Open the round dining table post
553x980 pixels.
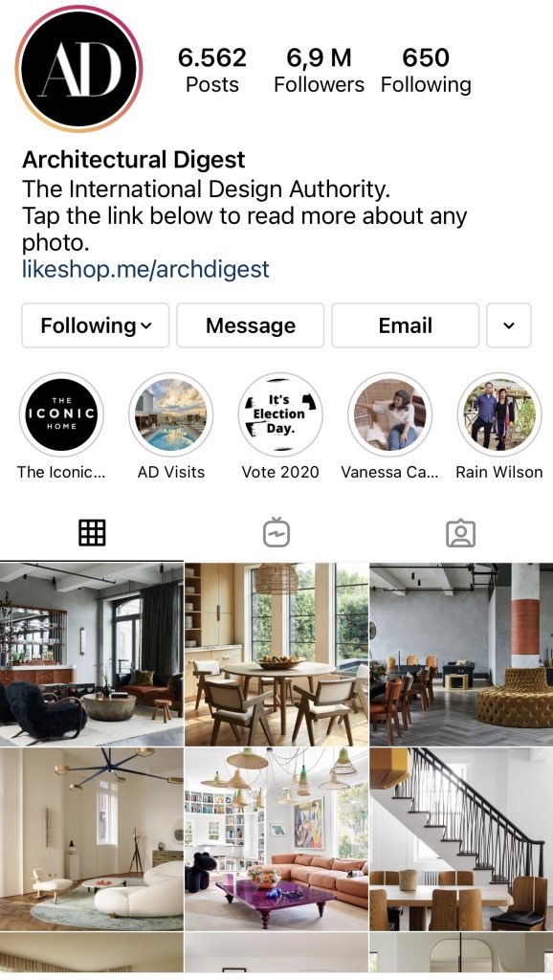click(x=276, y=654)
